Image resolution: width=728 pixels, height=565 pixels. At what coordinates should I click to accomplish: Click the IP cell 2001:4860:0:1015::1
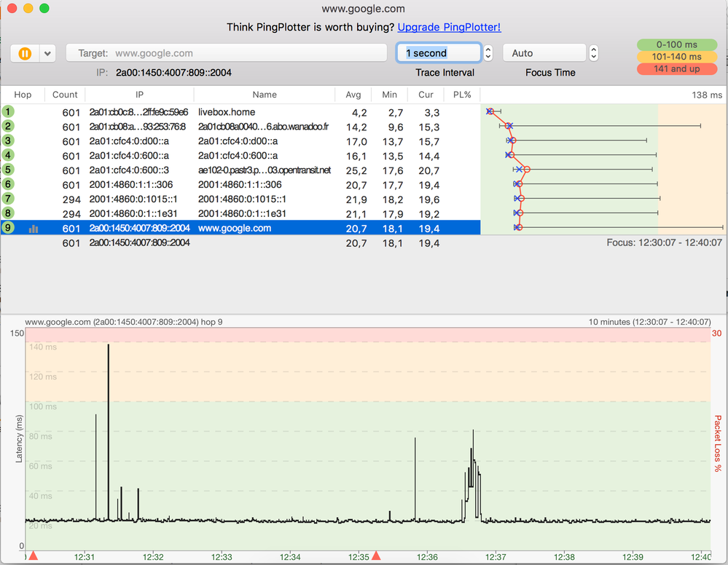pos(133,199)
